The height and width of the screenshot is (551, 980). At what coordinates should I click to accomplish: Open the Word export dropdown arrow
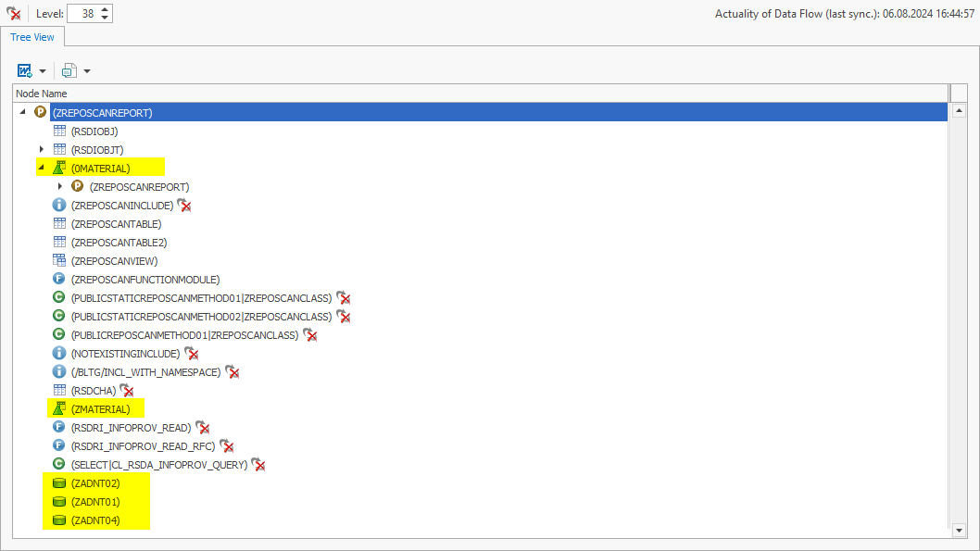43,71
